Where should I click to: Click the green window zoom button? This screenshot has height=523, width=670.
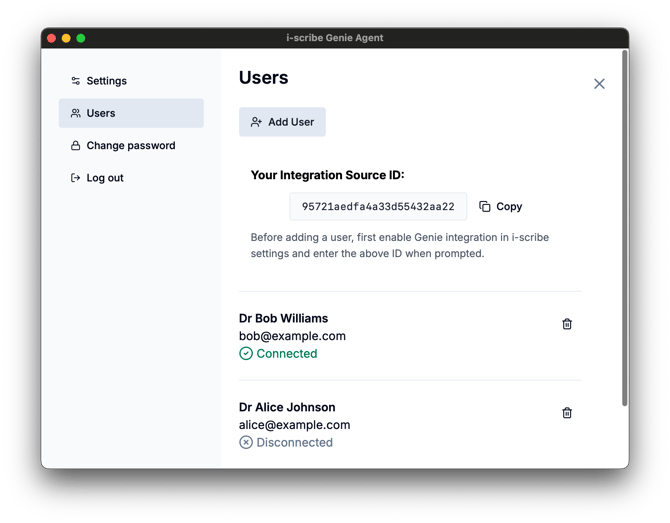pyautogui.click(x=81, y=38)
